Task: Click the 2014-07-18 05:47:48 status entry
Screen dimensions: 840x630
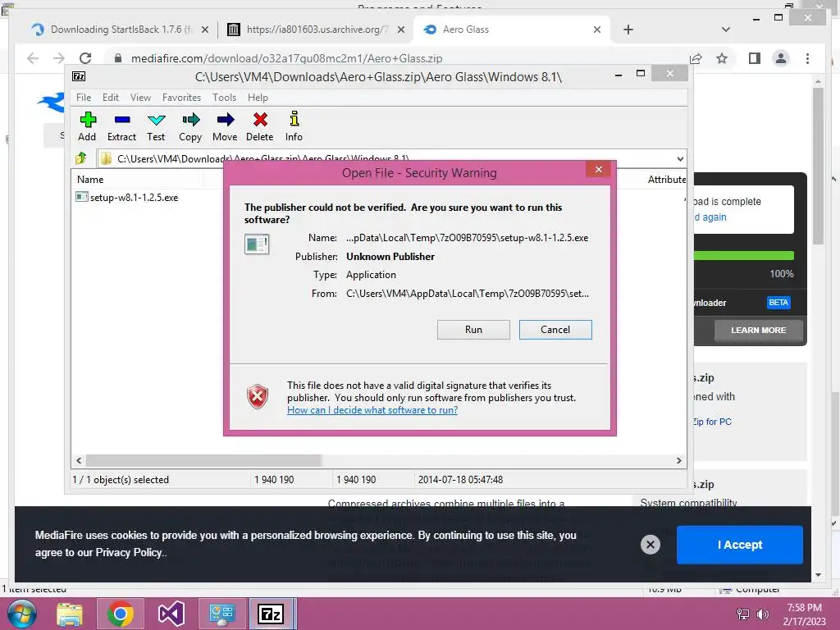Action: pos(461,480)
